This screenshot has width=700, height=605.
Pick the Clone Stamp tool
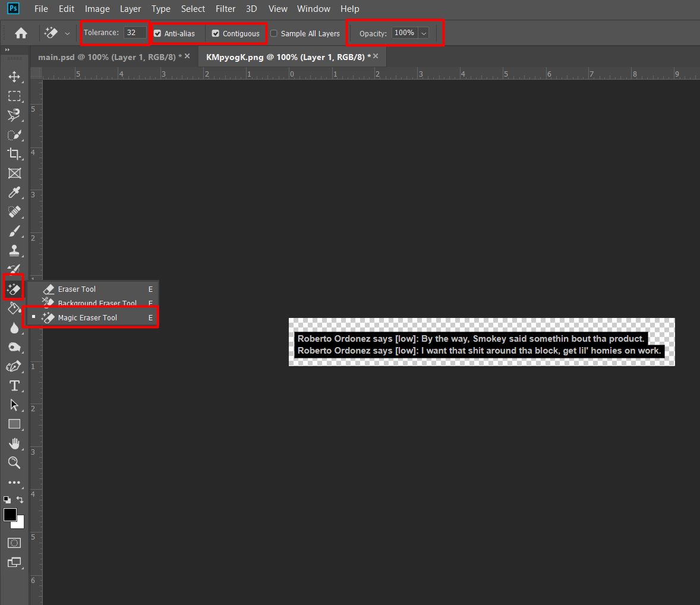pyautogui.click(x=14, y=250)
